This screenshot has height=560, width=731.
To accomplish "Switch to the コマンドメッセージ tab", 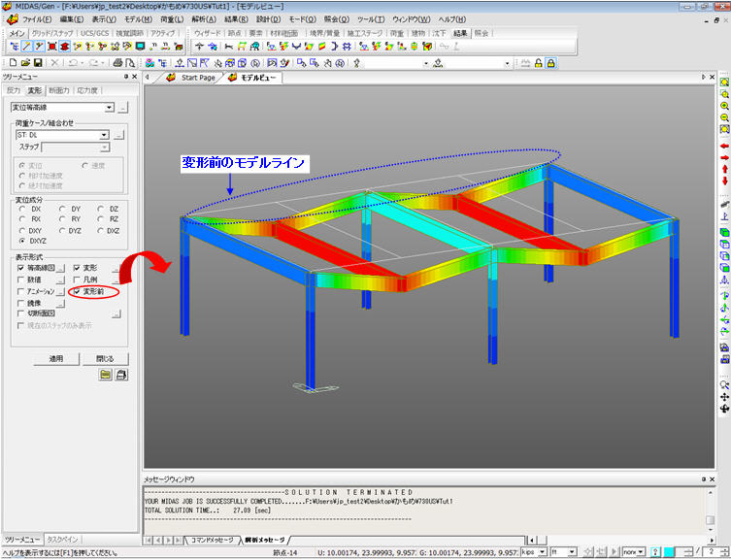I will (213, 540).
